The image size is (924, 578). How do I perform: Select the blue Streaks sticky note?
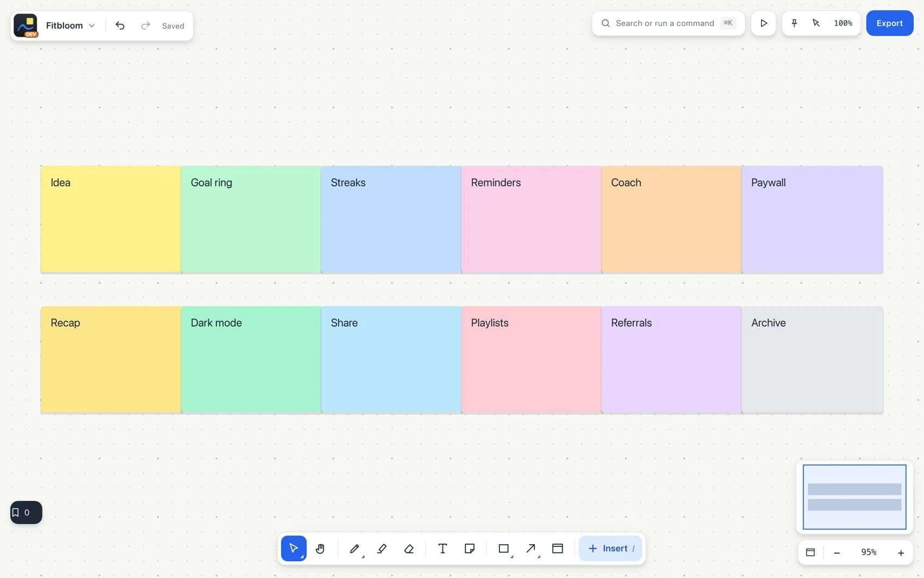pos(391,219)
